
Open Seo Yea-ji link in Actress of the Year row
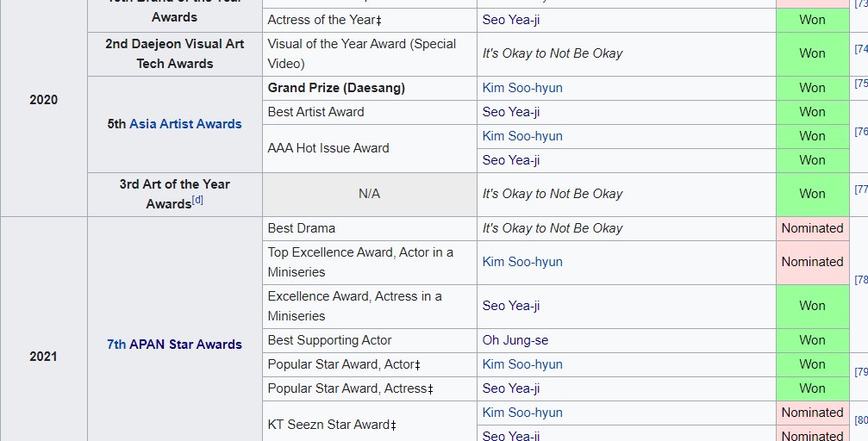[510, 20]
